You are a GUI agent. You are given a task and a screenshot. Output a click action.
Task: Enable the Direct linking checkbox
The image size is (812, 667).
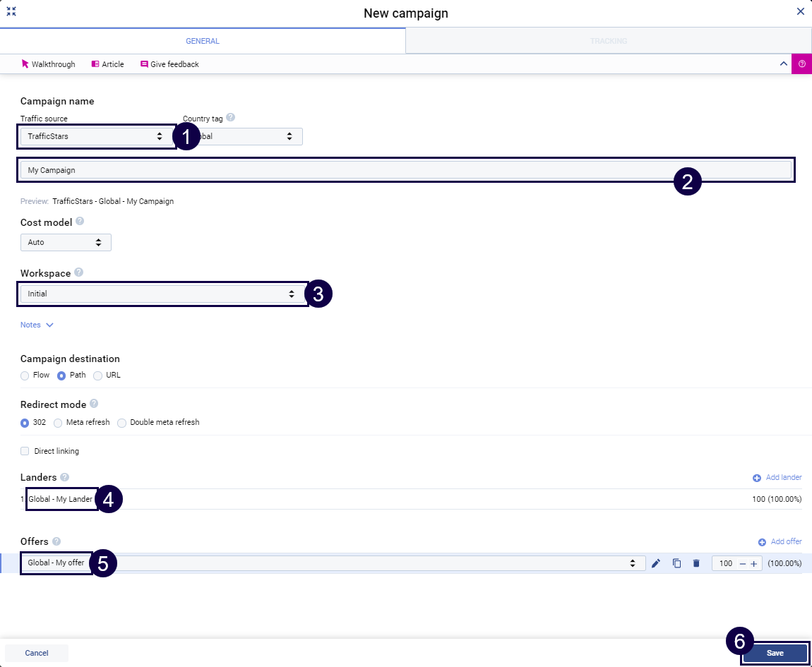tap(25, 451)
